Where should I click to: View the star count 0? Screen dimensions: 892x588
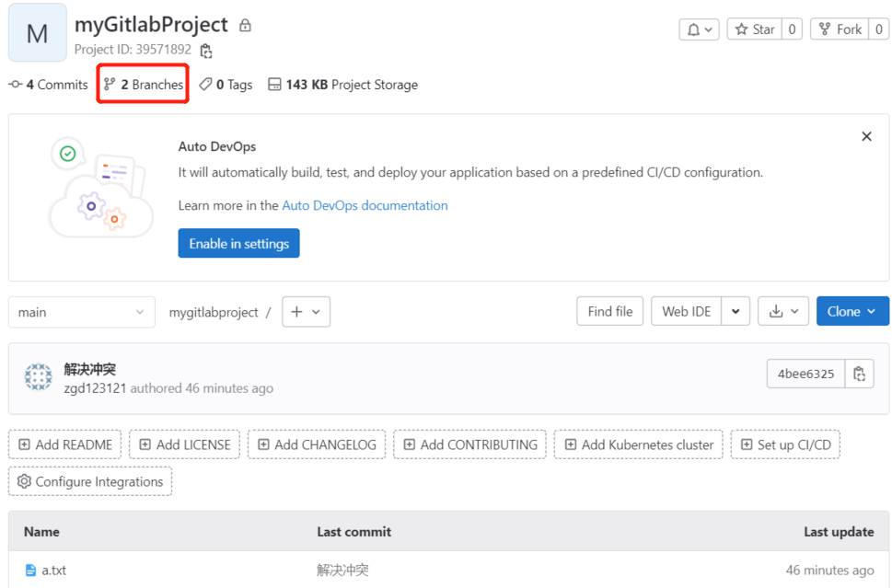[x=792, y=29]
